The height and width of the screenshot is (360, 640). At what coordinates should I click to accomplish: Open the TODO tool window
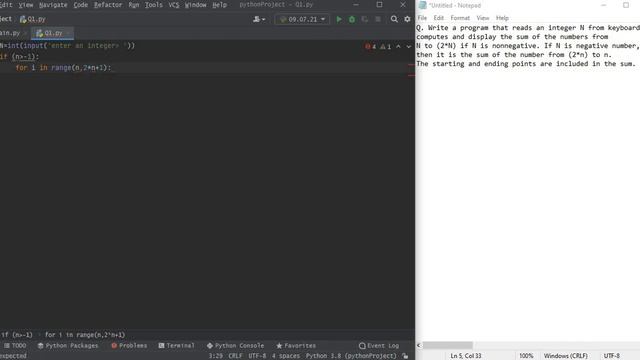[15, 345]
